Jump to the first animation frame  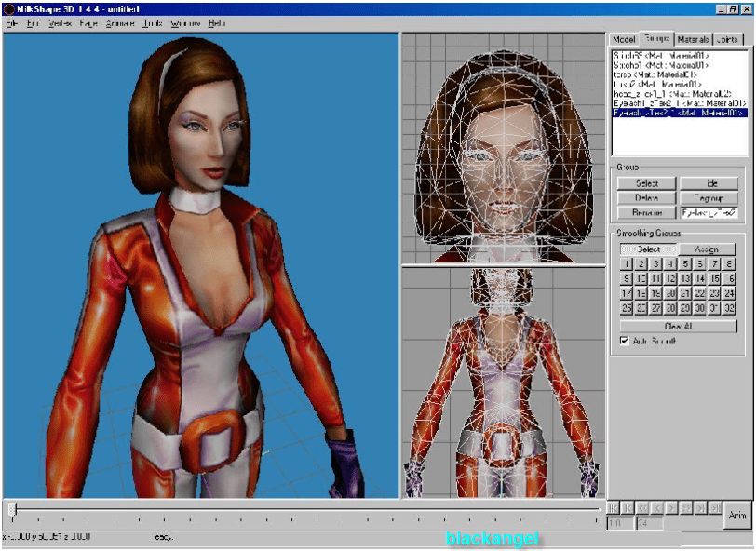(x=614, y=507)
